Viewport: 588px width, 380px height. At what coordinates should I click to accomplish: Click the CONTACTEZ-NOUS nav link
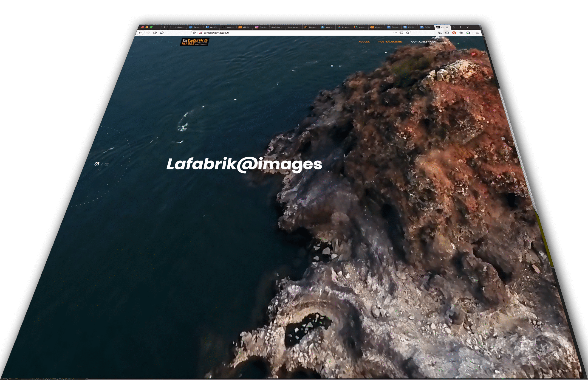pyautogui.click(x=423, y=42)
